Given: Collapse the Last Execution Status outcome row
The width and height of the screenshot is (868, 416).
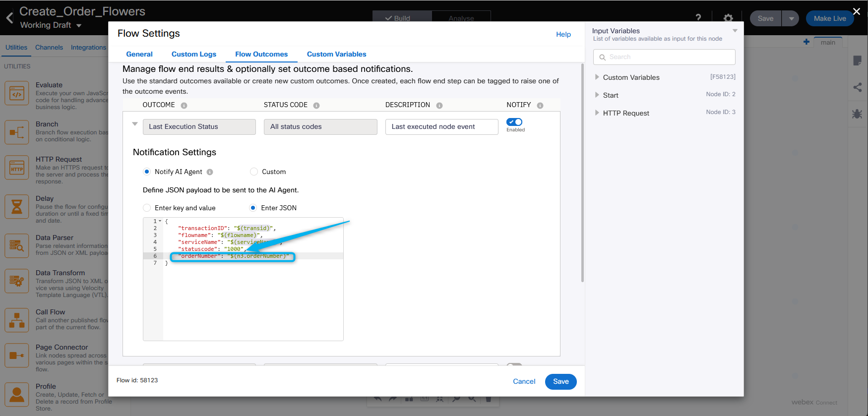Looking at the screenshot, I should click(135, 124).
